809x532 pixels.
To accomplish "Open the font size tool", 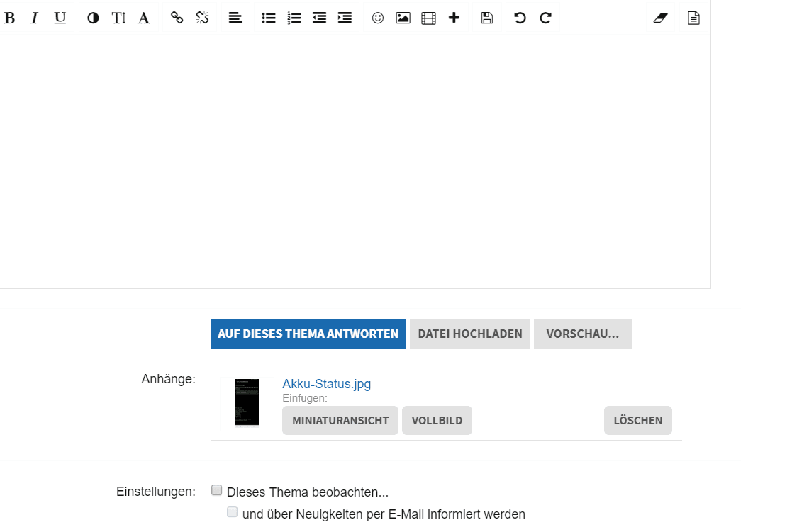I will click(118, 18).
